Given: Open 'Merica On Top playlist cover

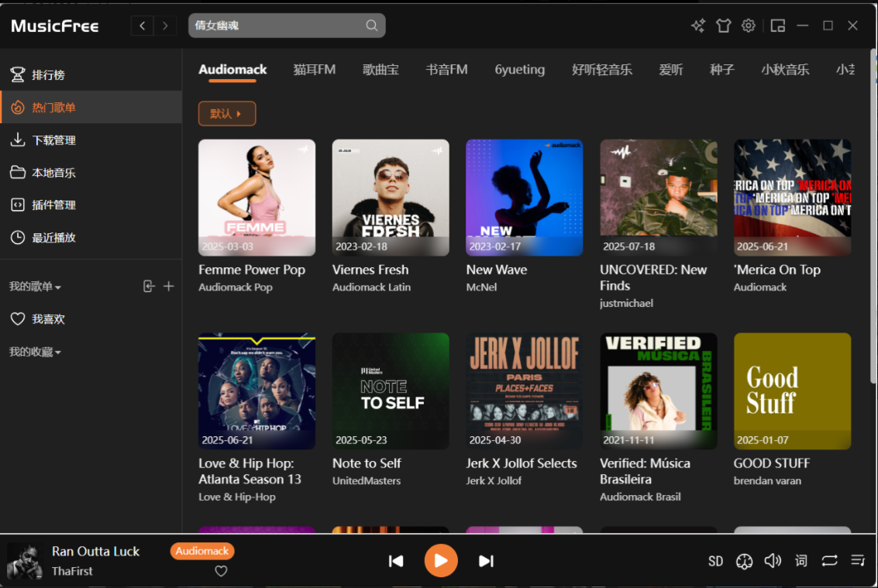Looking at the screenshot, I should [x=792, y=198].
